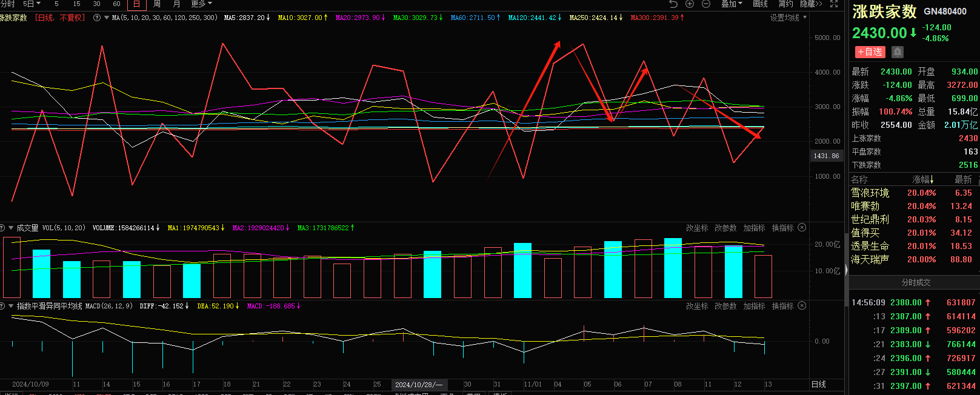
Task: Zoom in chart with plus circle icon
Action: (x=690, y=4)
